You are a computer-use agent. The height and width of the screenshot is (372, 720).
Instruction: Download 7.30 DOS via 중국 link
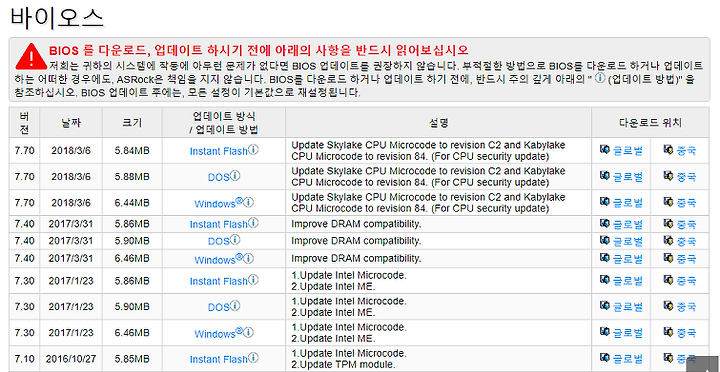click(x=686, y=306)
